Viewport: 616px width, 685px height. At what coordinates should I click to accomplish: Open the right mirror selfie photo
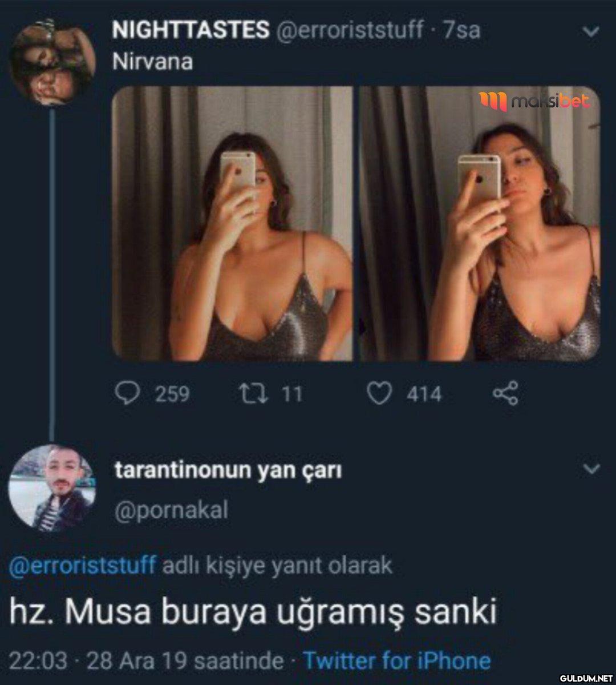coord(479,224)
